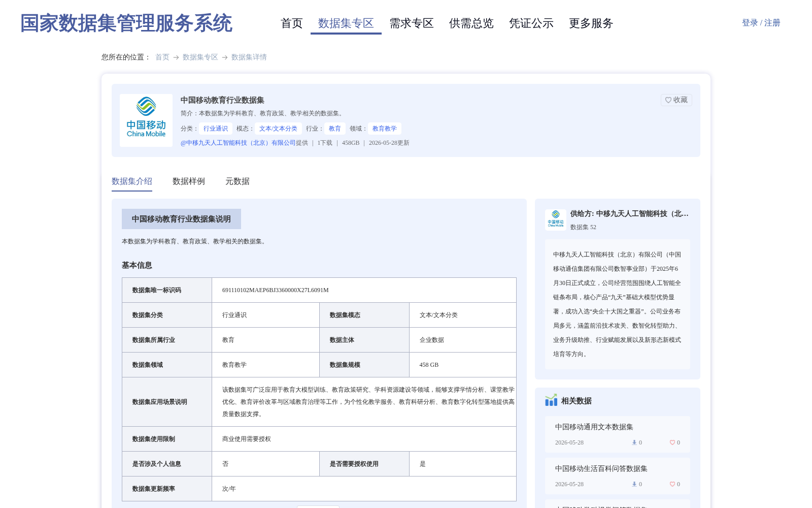Click table label 数据集更新频率
This screenshot has width=812, height=508.
coord(154,489)
